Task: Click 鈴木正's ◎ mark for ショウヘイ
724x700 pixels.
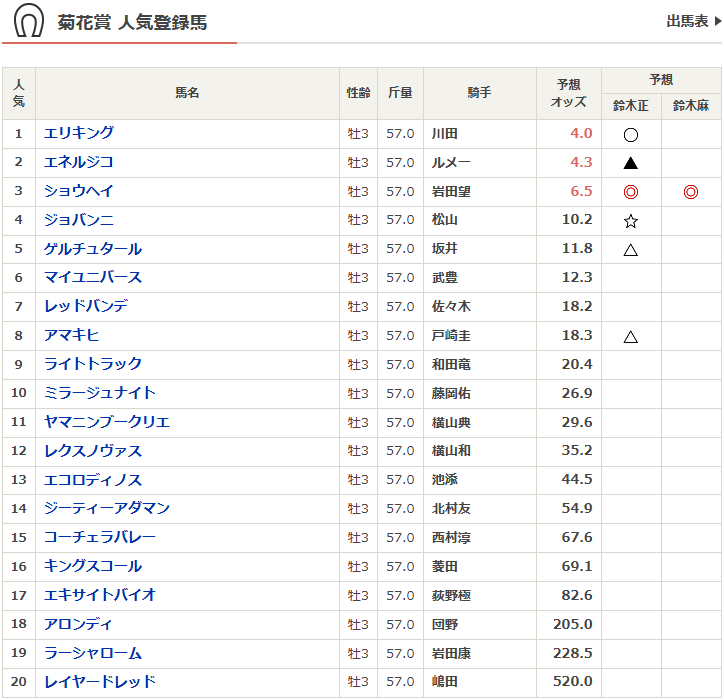Action: [630, 192]
